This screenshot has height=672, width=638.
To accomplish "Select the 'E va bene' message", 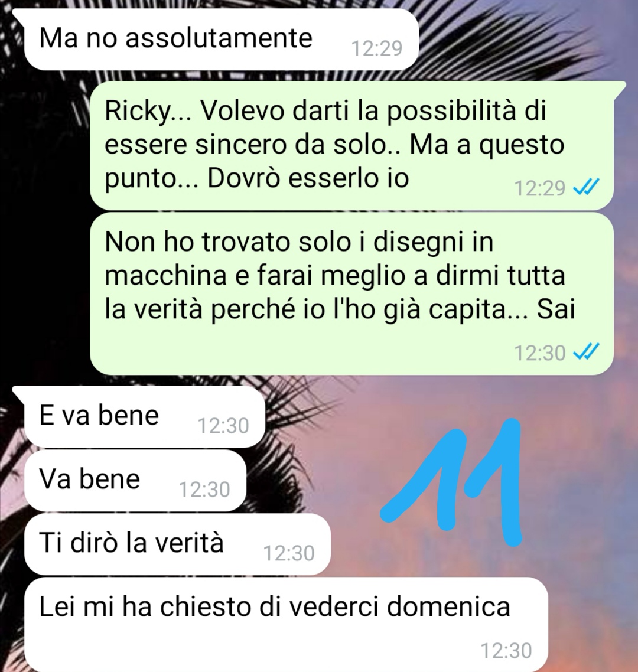I will coord(145,416).
